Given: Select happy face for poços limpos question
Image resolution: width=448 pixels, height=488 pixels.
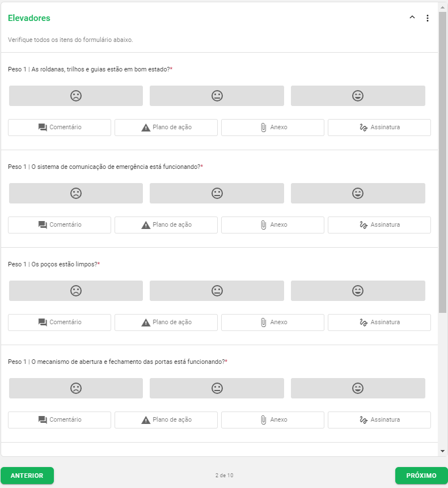Looking at the screenshot, I should click(358, 291).
